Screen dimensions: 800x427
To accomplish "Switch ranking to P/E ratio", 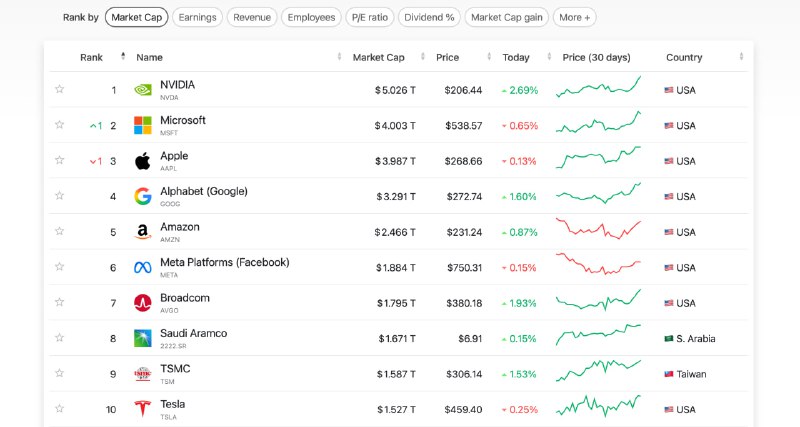I will coord(369,17).
